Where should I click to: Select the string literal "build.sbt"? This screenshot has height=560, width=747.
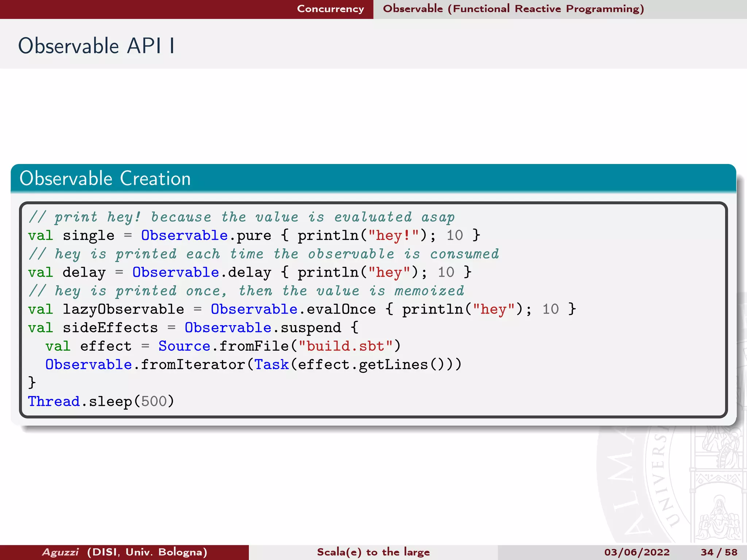pos(346,346)
